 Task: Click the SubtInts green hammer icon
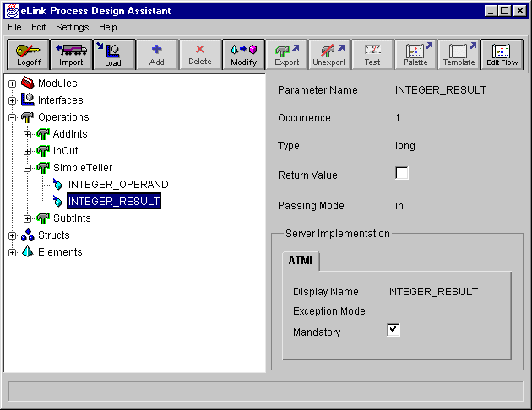(x=43, y=218)
